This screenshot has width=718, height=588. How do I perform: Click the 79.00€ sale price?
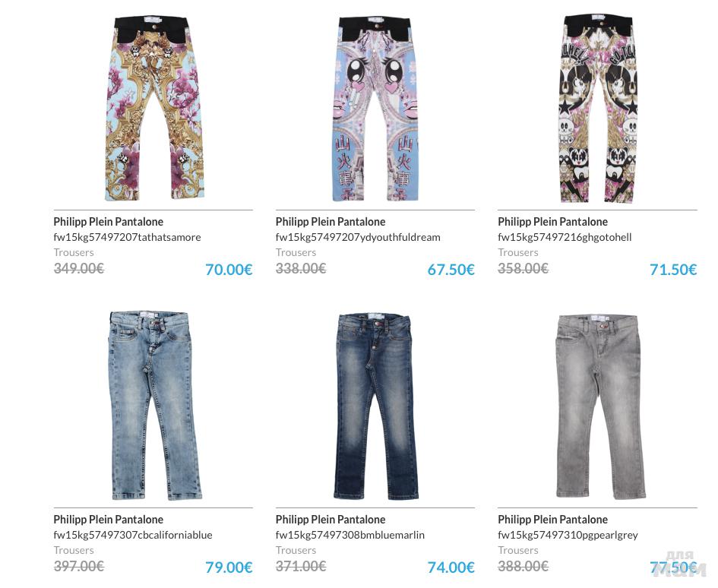(x=229, y=567)
